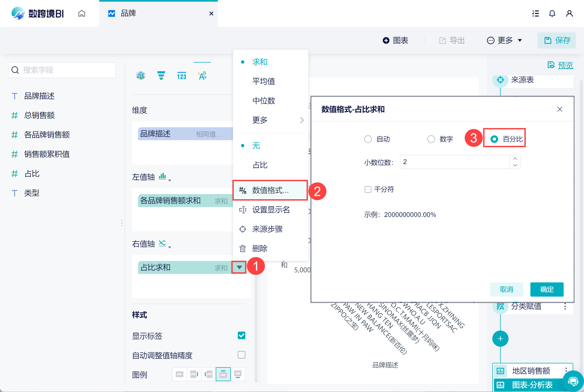The image size is (584, 392).
Task: Click the 确定 button
Action: pos(547,289)
